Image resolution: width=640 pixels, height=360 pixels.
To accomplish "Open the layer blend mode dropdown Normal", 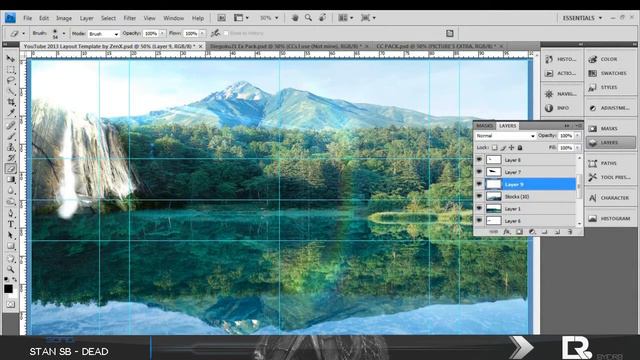I will coord(505,136).
